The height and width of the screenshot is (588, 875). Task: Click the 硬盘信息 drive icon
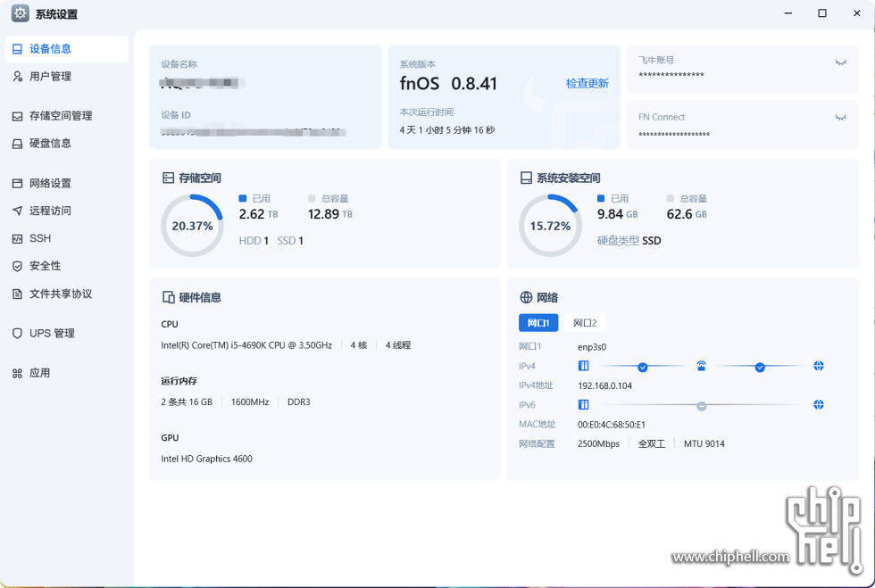click(x=17, y=144)
